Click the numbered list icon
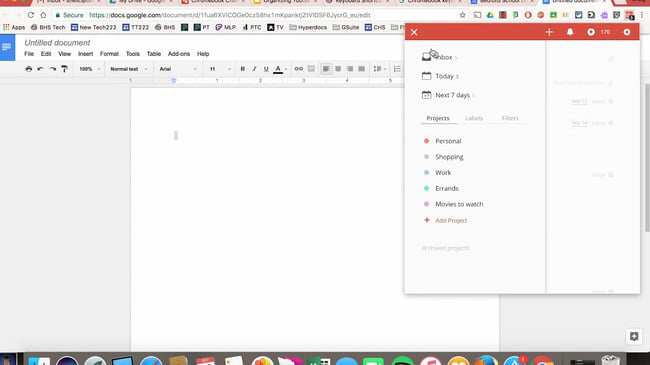Image resolution: width=650 pixels, height=365 pixels. [397, 69]
